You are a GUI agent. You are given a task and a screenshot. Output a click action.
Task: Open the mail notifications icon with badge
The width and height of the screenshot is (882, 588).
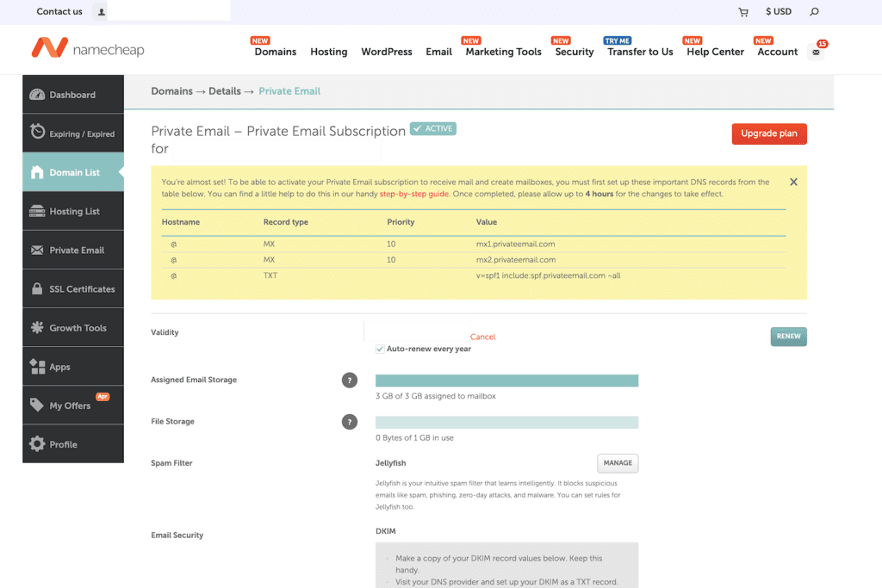point(817,52)
